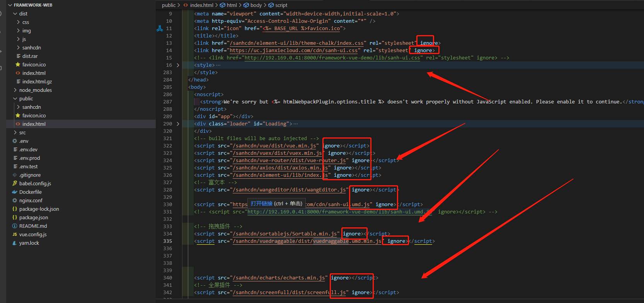The image size is (644, 303).
Task: Click the braces icon of package-lock.json
Action: tap(15, 209)
